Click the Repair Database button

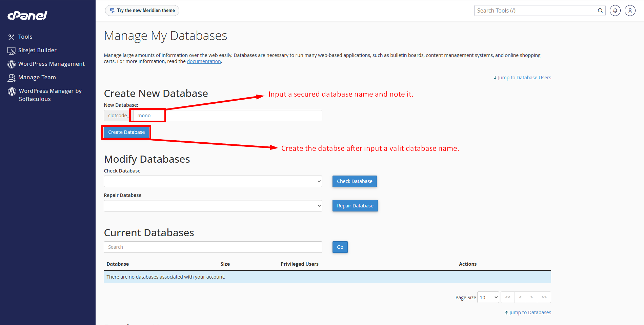coord(355,206)
